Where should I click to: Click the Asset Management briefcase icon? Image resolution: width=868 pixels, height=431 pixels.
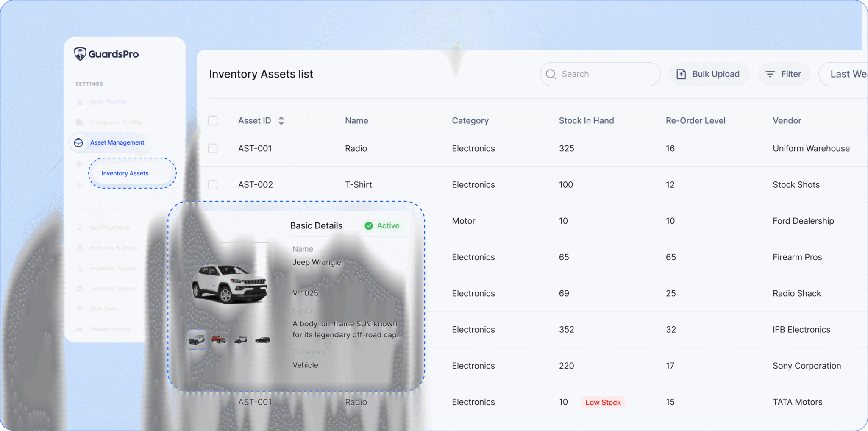[x=78, y=142]
